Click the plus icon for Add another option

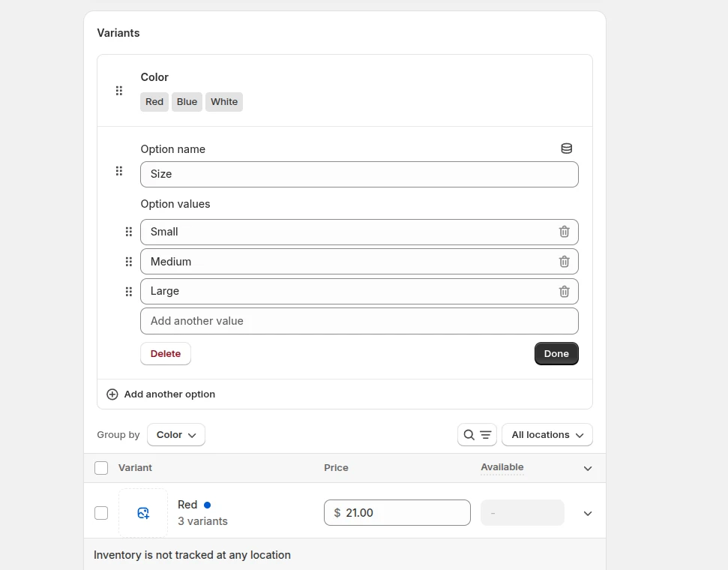click(112, 394)
